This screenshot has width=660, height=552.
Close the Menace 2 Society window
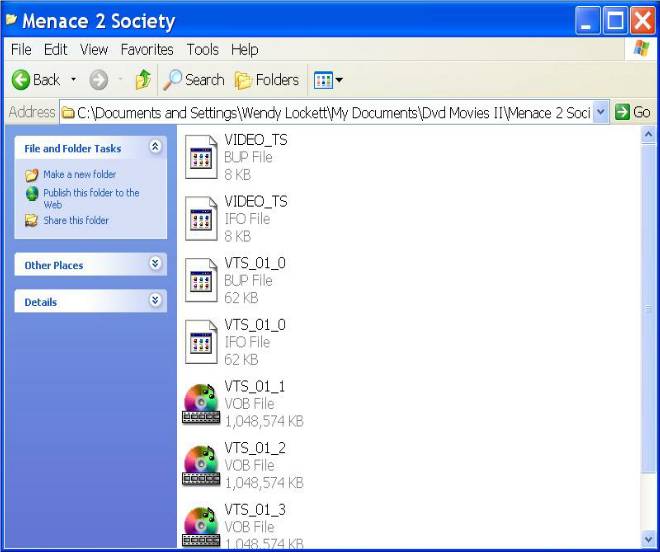tap(643, 20)
